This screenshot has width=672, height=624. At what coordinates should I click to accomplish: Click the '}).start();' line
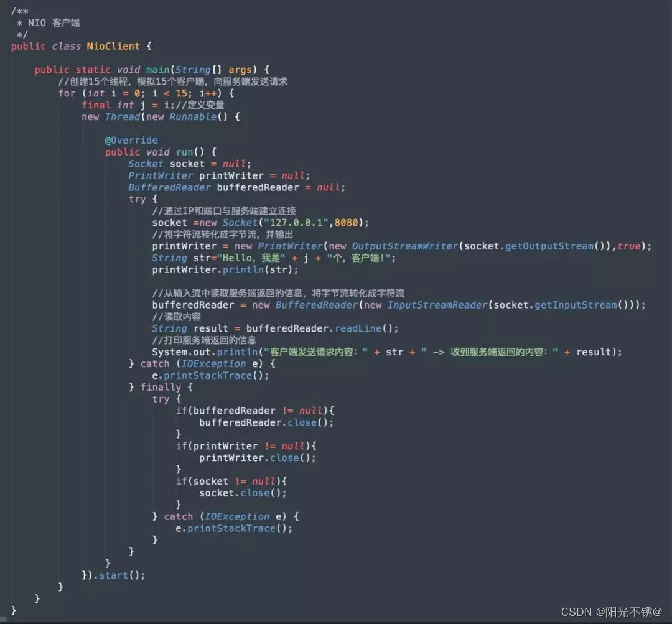113,575
